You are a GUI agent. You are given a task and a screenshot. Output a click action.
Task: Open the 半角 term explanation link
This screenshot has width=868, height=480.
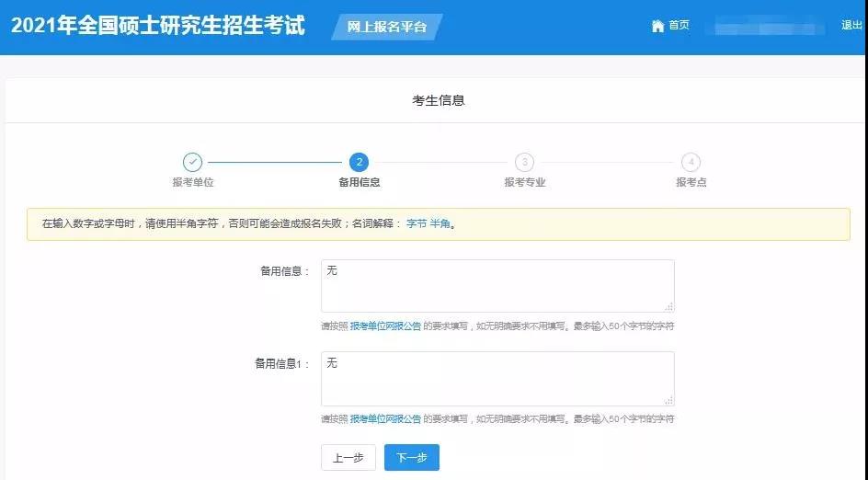click(440, 224)
